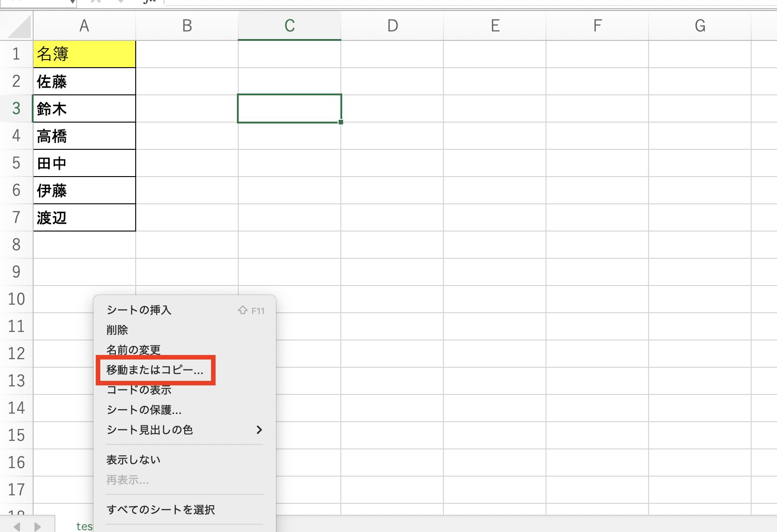Screen dimensions: 777x532
Task: Select シートの保護 in the context menu
Action: 143,410
